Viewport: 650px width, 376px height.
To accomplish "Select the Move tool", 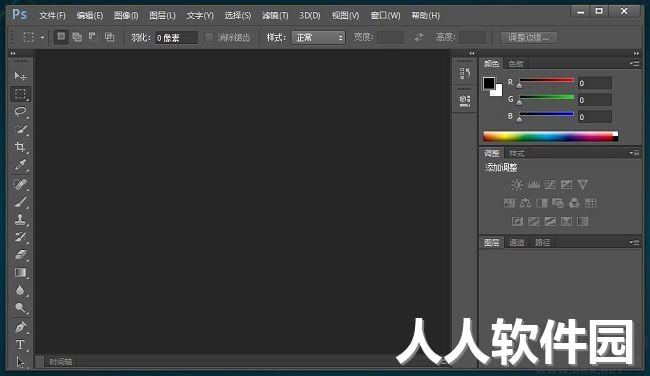I will (20, 76).
